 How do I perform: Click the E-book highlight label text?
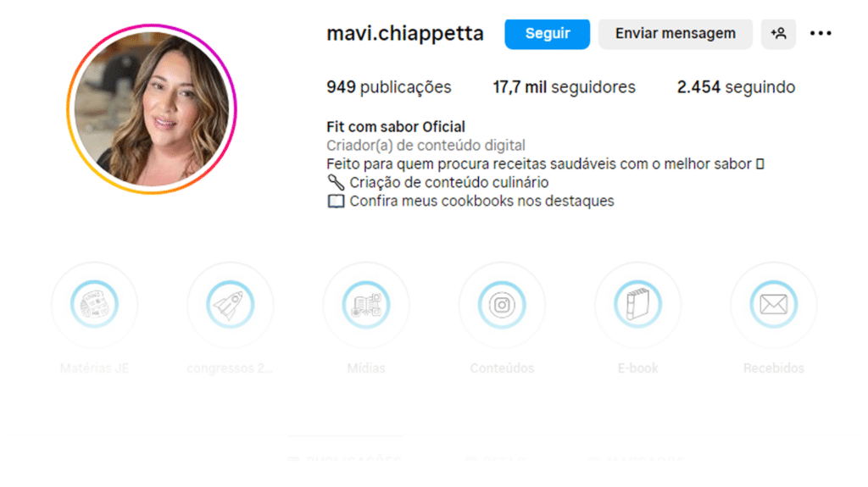637,368
